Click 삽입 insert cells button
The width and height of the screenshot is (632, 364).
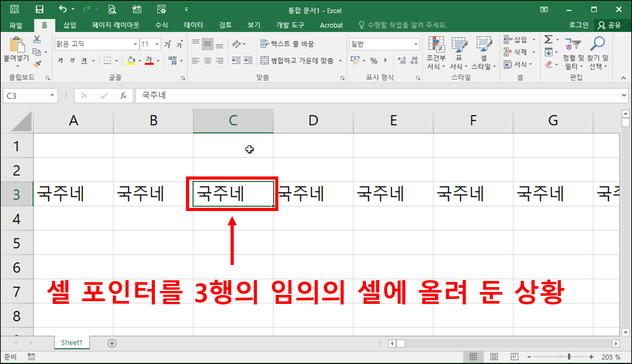coord(515,39)
